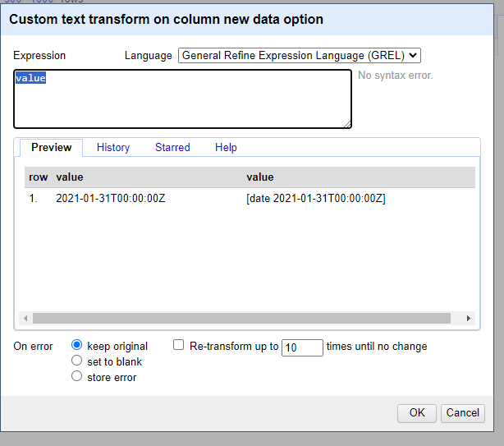Image resolution: width=504 pixels, height=446 pixels.
Task: Click the preview scrollbar's right arrow
Action: (x=469, y=319)
